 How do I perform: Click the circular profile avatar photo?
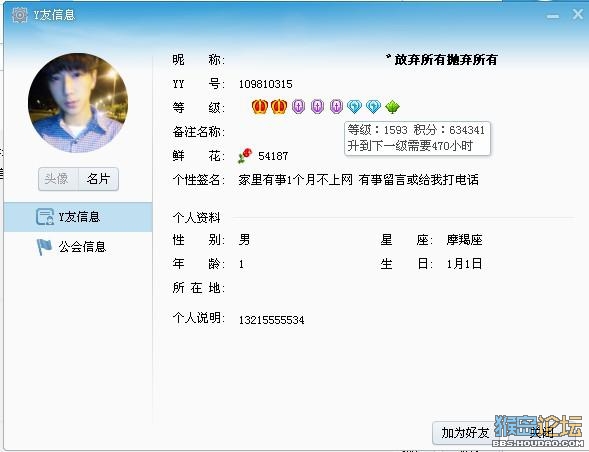coord(78,103)
